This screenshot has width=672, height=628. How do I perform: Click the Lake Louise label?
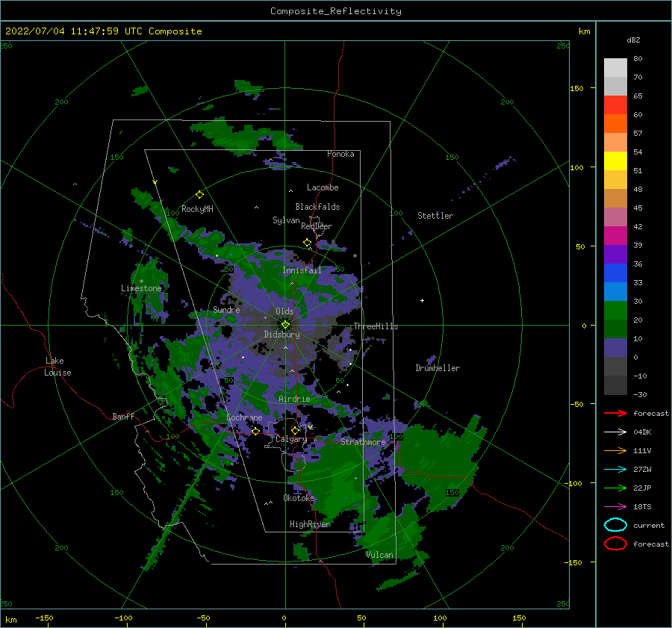(x=57, y=367)
